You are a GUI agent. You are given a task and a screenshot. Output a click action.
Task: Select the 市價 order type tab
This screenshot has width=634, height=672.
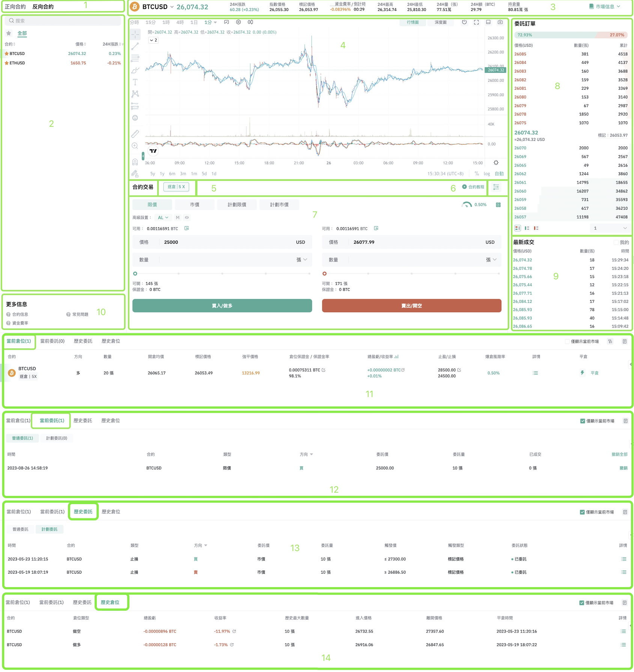click(194, 205)
